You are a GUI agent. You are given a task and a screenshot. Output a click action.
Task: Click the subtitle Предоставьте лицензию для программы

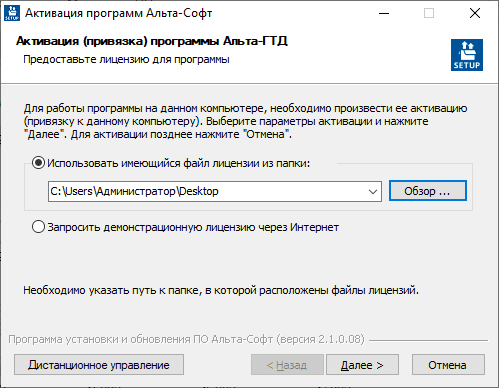(126, 60)
